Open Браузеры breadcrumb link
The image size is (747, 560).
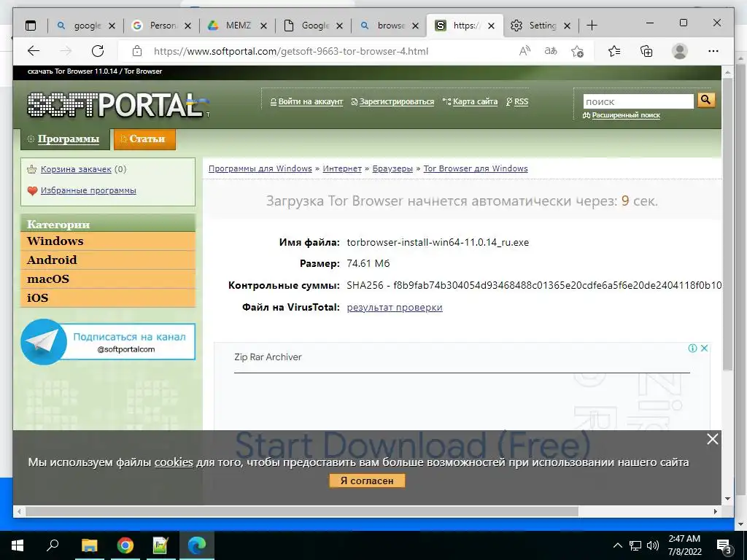pyautogui.click(x=392, y=168)
